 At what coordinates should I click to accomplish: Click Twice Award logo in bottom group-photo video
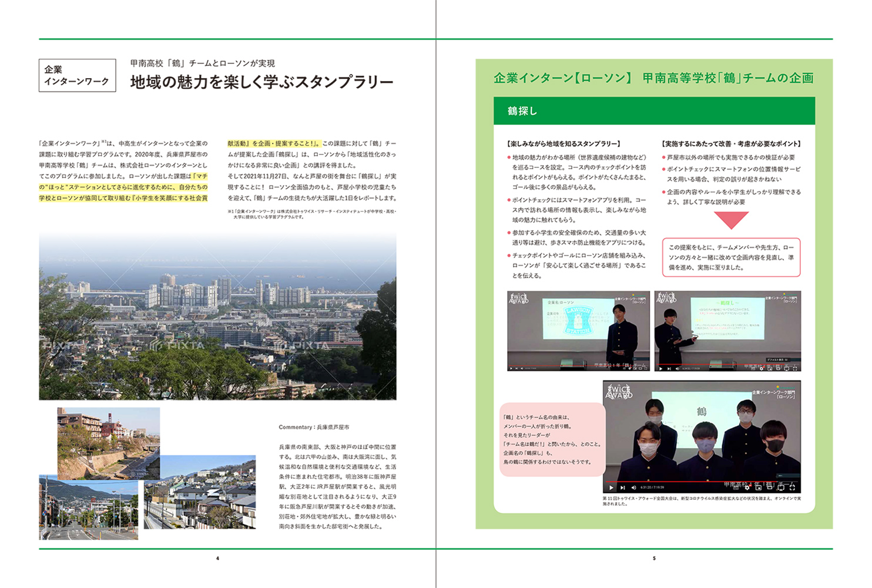click(x=619, y=392)
